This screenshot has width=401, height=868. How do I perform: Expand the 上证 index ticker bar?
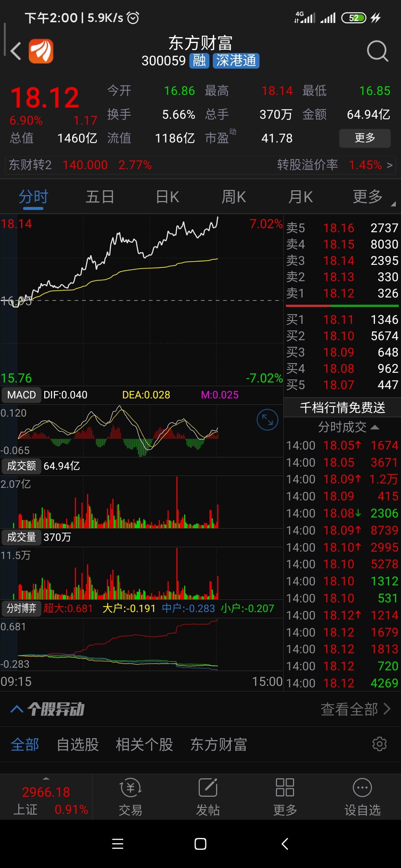click(46, 798)
